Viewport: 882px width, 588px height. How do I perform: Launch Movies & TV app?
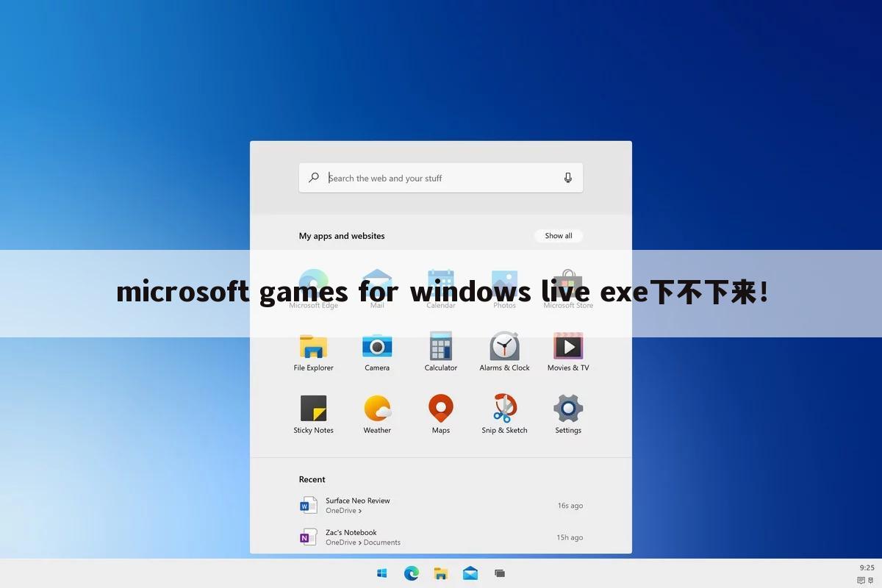tap(568, 345)
